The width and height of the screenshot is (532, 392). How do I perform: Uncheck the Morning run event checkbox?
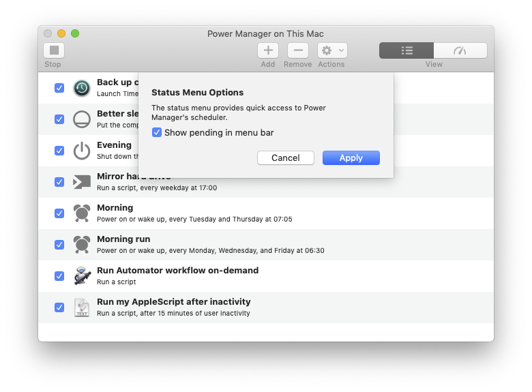[59, 245]
